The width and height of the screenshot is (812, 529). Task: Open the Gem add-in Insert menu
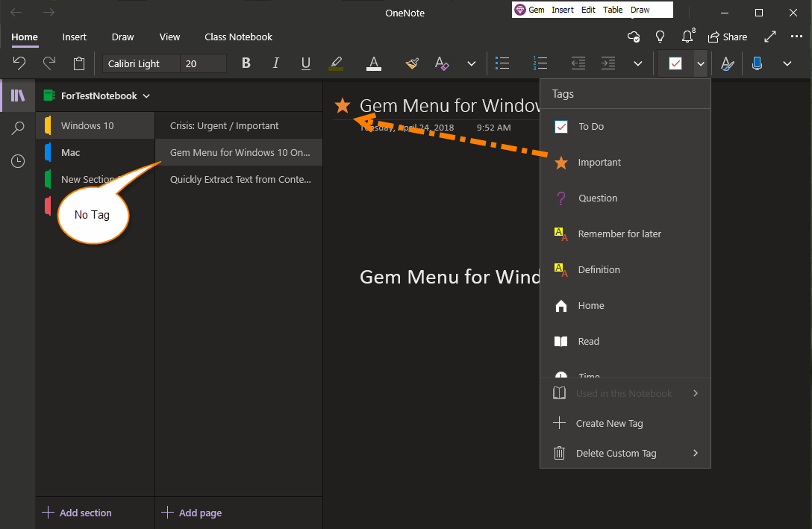coord(563,9)
